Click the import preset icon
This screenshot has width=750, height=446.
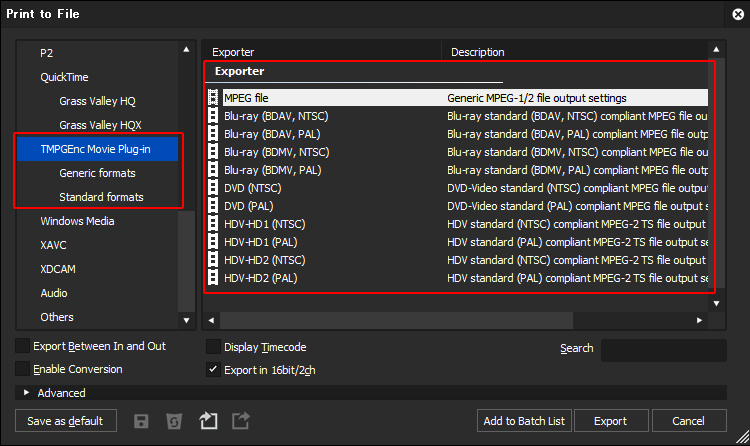tap(208, 421)
